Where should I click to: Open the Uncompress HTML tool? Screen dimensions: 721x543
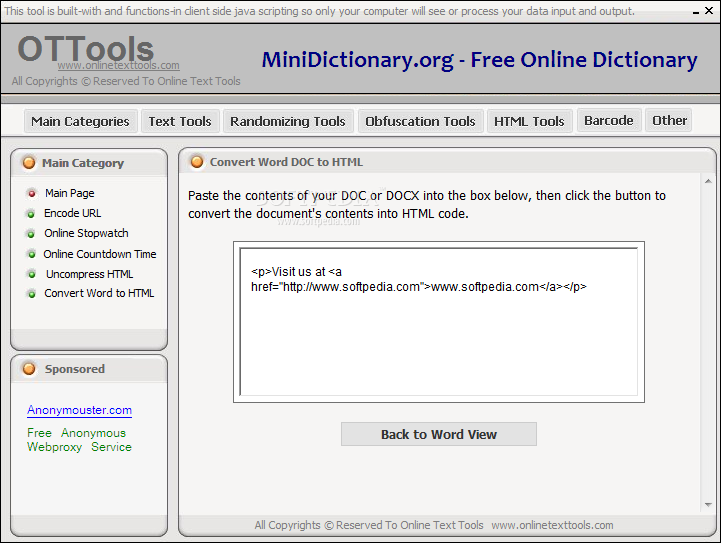coord(89,274)
